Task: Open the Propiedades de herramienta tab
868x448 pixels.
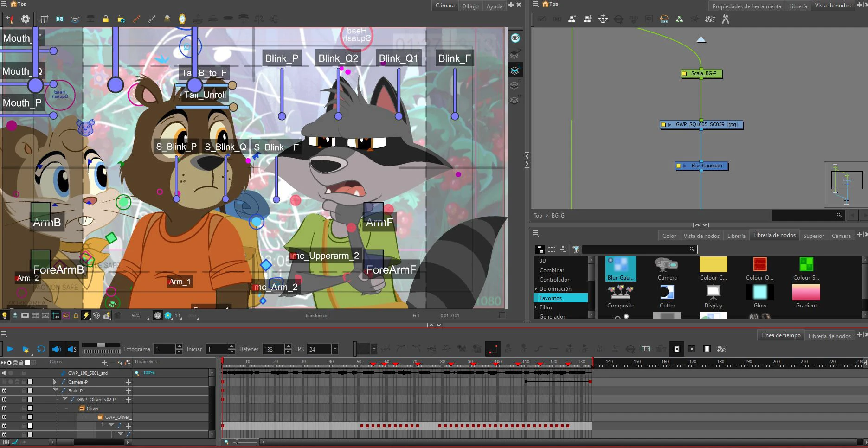Action: (746, 6)
